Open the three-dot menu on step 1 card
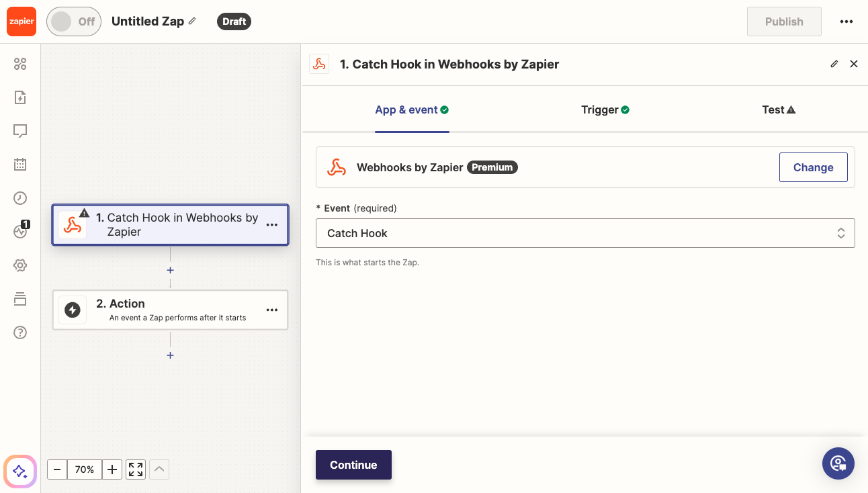This screenshot has height=493, width=868. click(x=272, y=225)
